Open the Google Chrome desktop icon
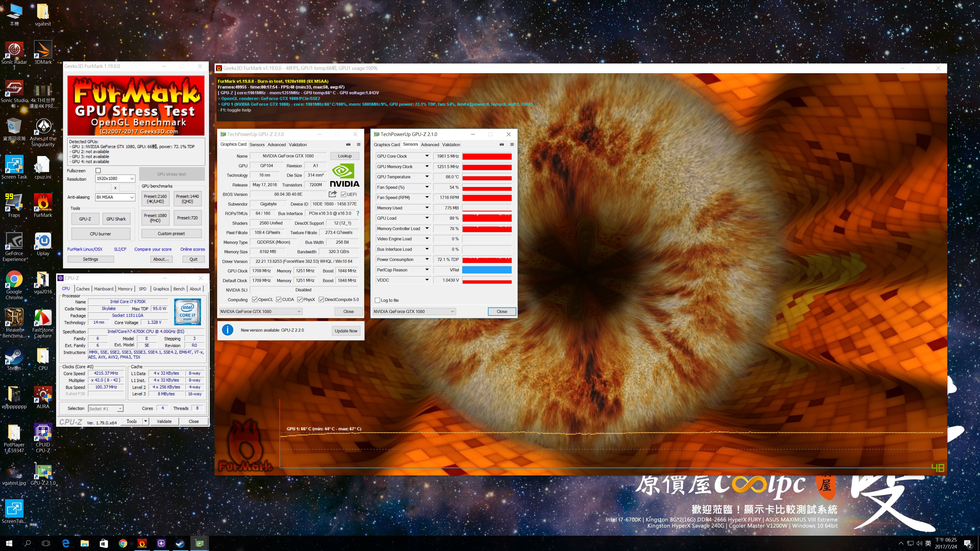 14,285
